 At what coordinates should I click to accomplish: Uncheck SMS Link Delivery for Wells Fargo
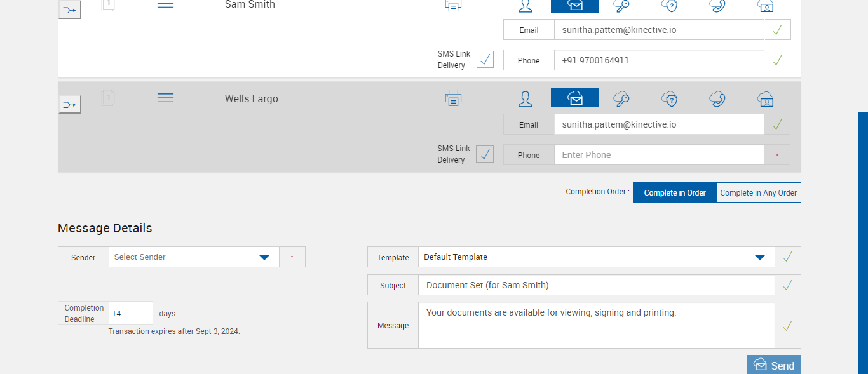[485, 154]
